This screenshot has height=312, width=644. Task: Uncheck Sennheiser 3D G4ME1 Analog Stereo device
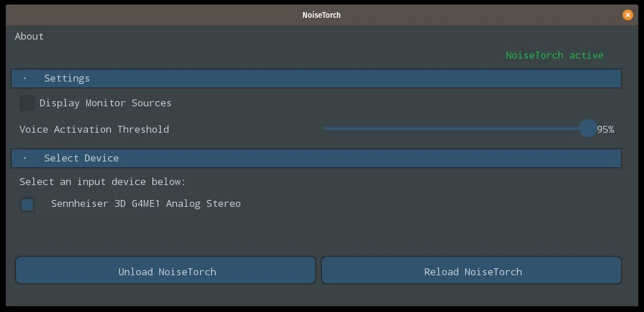pos(27,205)
